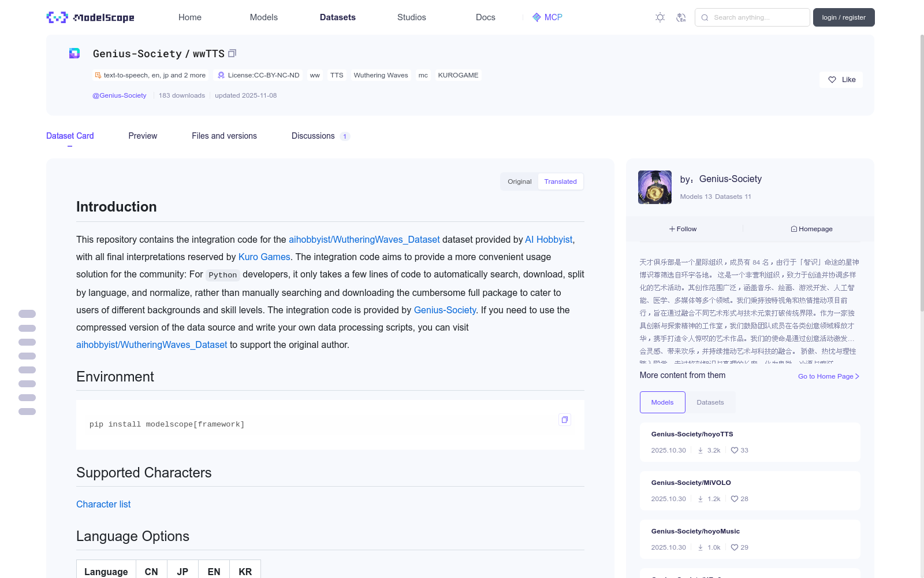The width and height of the screenshot is (924, 578).
Task: Click the license badge icon
Action: point(221,75)
